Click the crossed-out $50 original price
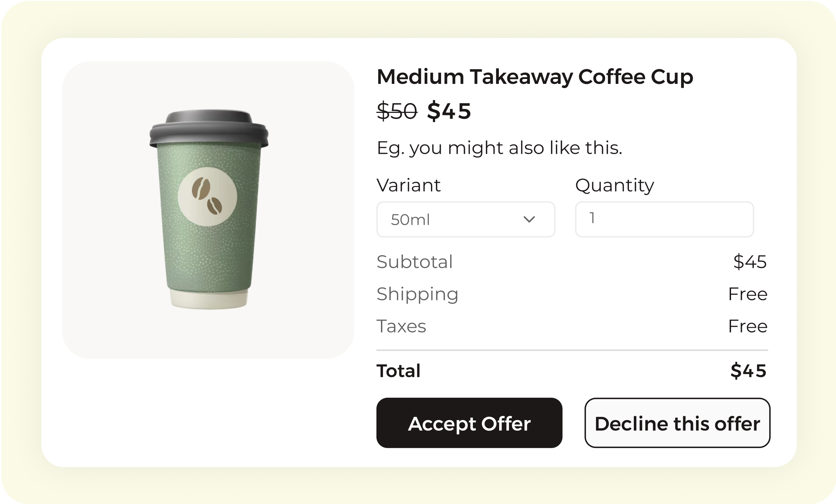Image resolution: width=836 pixels, height=504 pixels. point(397,111)
